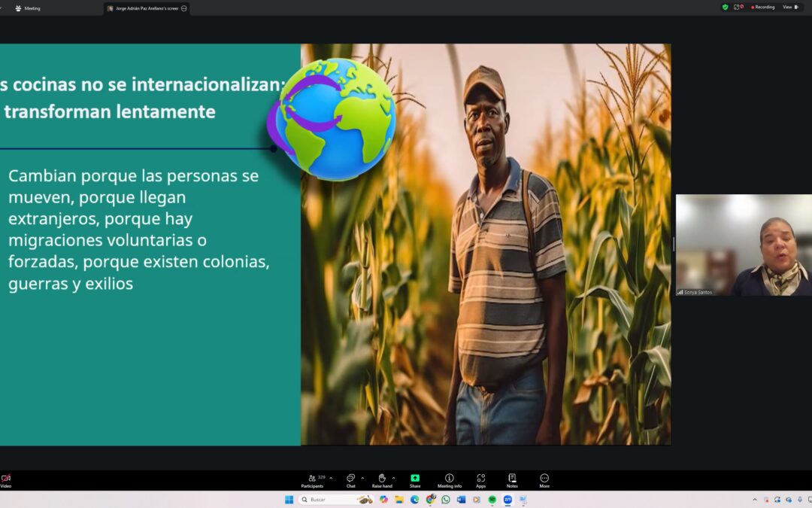The height and width of the screenshot is (508, 812).
Task: Open the Participants panel
Action: [x=312, y=479]
